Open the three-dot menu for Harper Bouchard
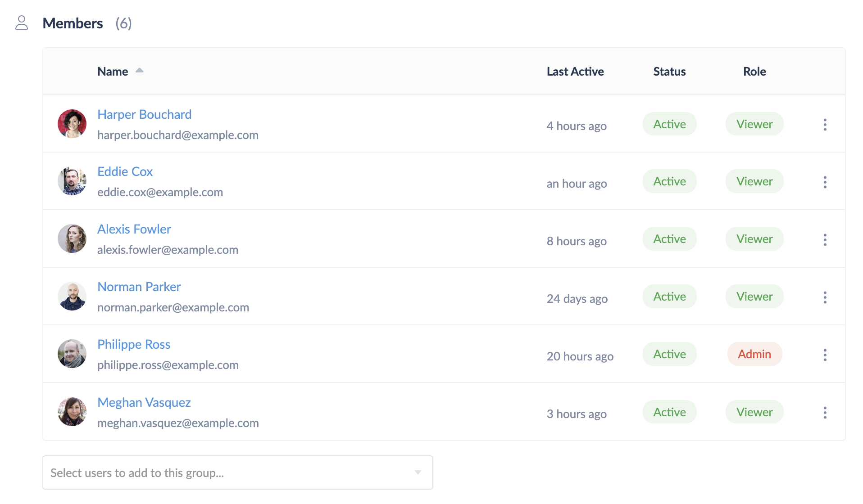This screenshot has height=504, width=863. pos(825,125)
